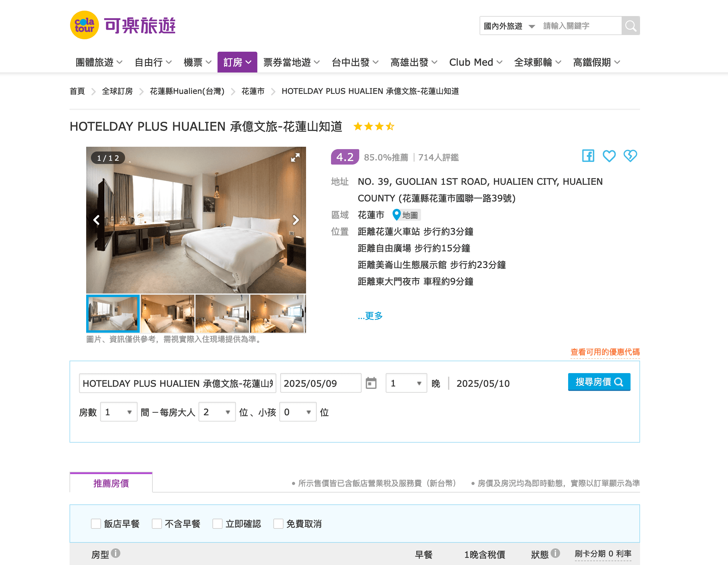The height and width of the screenshot is (565, 728).
Task: Click the check-in date field 2025/05/09
Action: tap(321, 383)
